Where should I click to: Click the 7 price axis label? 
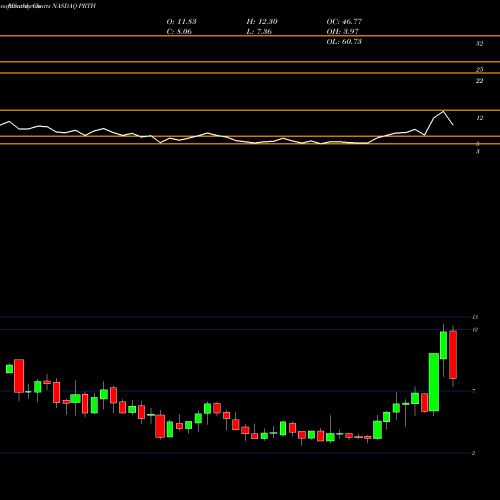[474, 391]
